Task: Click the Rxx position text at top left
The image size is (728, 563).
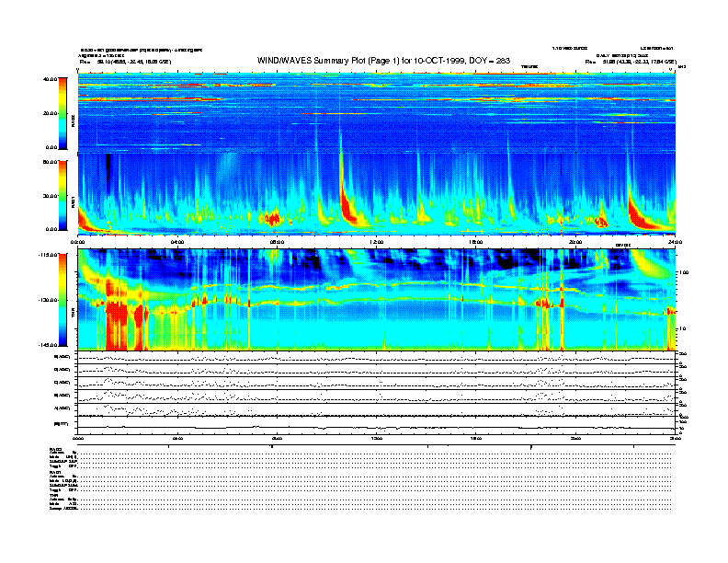Action: click(125, 62)
